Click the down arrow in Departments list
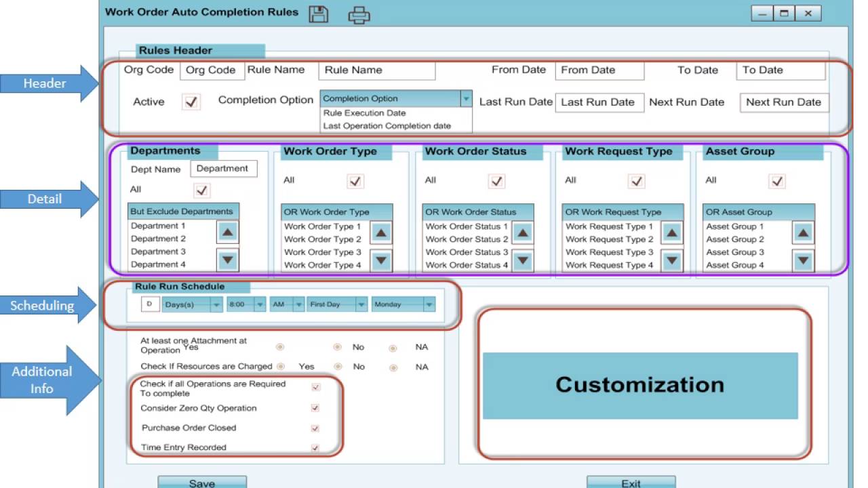Screen dimensions: 868x488 point(228,259)
